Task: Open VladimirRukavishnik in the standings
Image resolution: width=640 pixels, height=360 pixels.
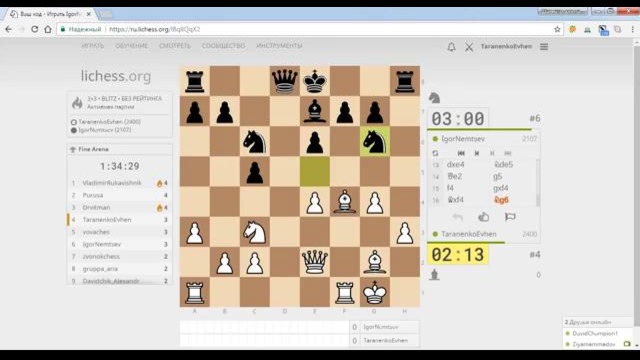Action: (x=112, y=183)
